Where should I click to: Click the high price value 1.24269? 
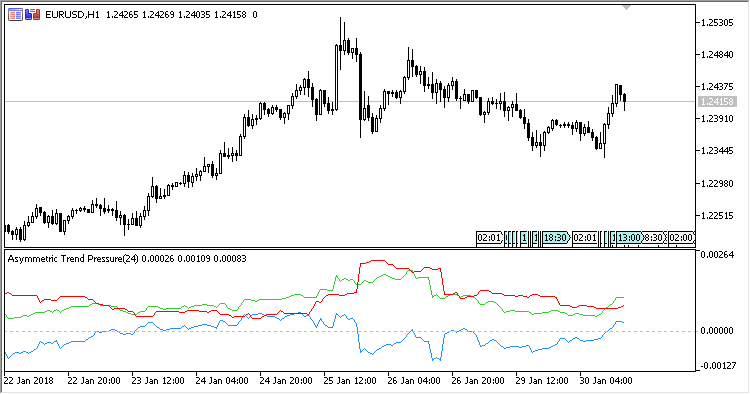pos(158,15)
